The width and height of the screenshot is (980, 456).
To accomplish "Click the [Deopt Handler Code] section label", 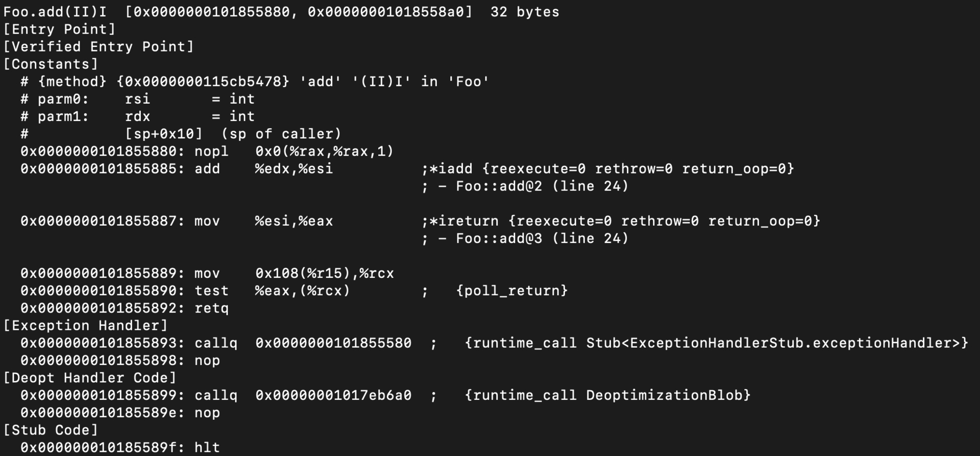I will point(90,378).
